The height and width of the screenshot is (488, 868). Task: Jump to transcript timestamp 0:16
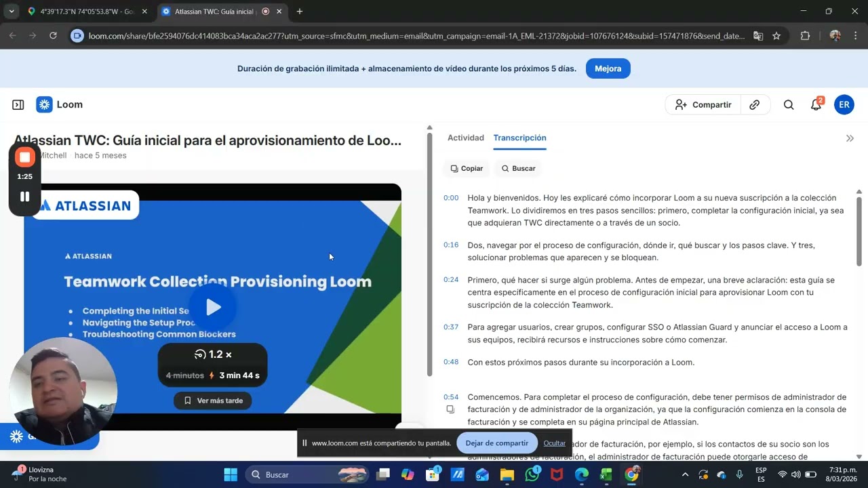tap(451, 245)
